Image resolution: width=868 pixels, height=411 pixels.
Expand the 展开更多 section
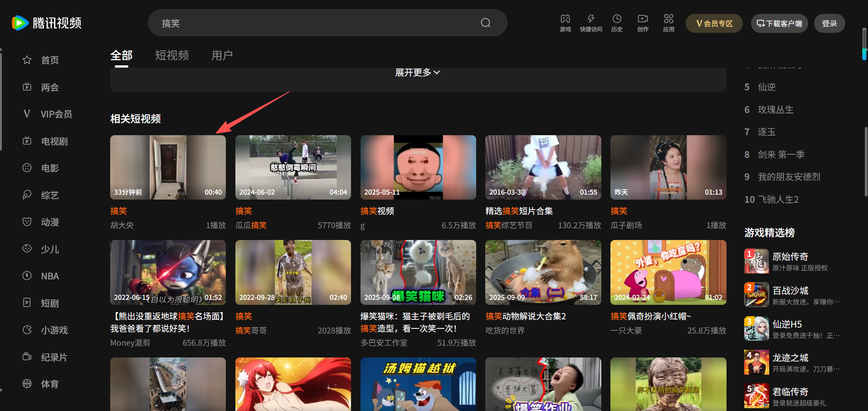417,73
